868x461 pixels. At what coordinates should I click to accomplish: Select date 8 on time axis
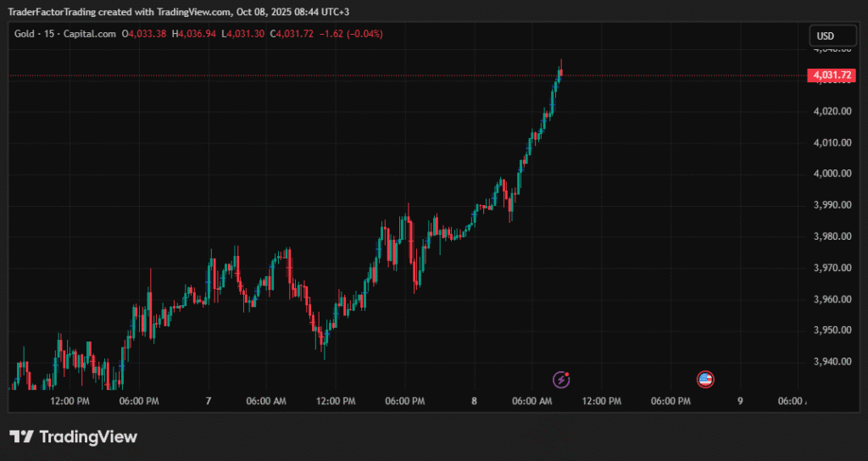[x=474, y=401]
